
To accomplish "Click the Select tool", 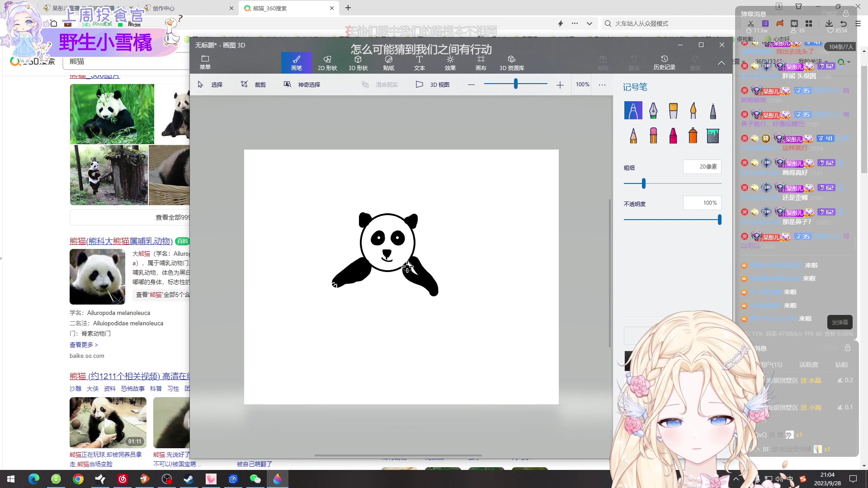I will point(210,84).
